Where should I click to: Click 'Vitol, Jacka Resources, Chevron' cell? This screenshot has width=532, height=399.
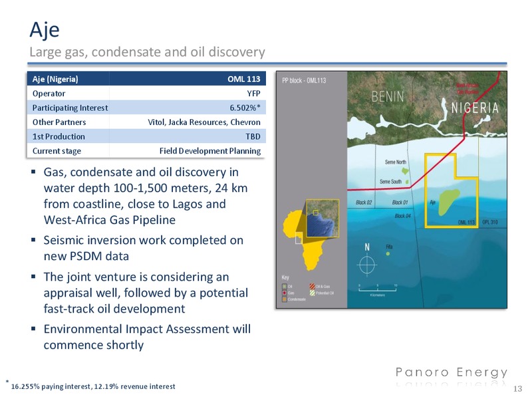(x=204, y=122)
